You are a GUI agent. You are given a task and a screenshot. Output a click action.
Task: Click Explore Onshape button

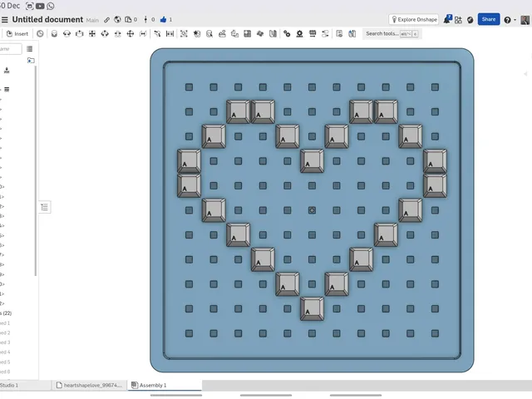point(414,19)
